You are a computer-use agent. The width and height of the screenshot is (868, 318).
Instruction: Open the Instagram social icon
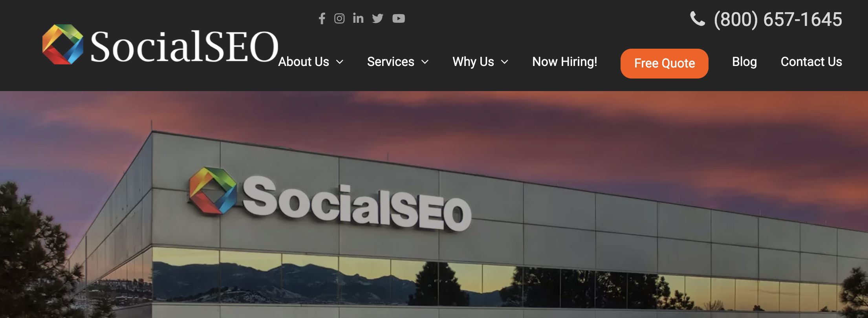tap(339, 18)
